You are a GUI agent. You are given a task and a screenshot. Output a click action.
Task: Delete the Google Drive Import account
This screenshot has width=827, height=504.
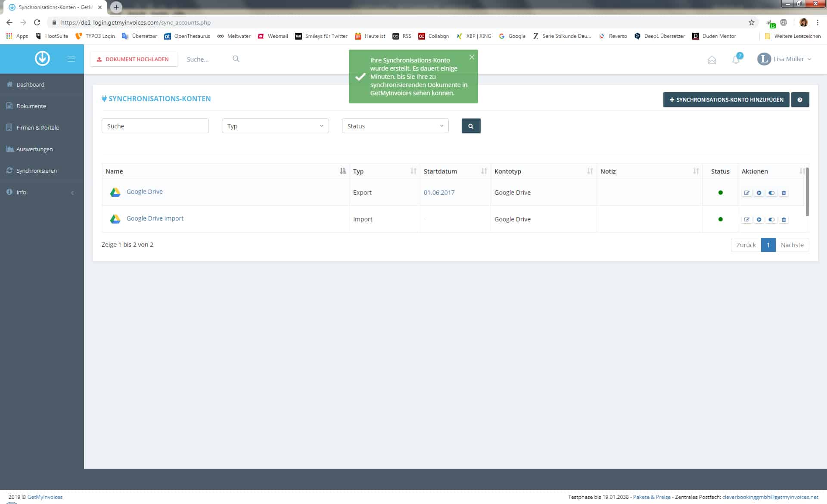click(x=784, y=220)
